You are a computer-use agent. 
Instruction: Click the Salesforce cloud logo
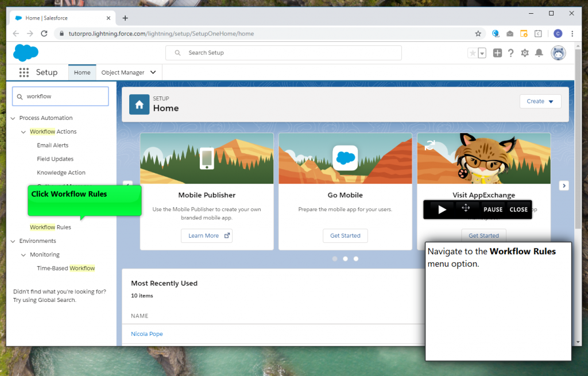26,53
